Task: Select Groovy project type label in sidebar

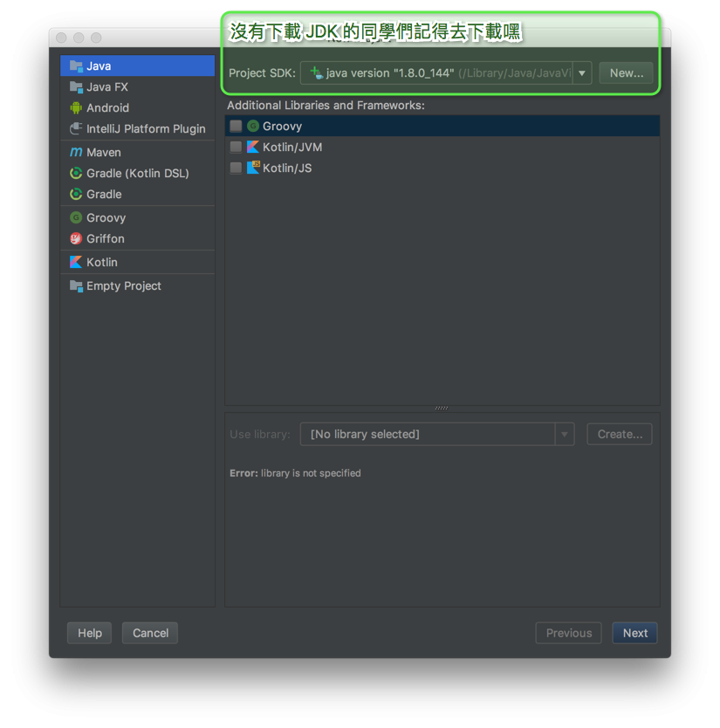Action: point(106,217)
